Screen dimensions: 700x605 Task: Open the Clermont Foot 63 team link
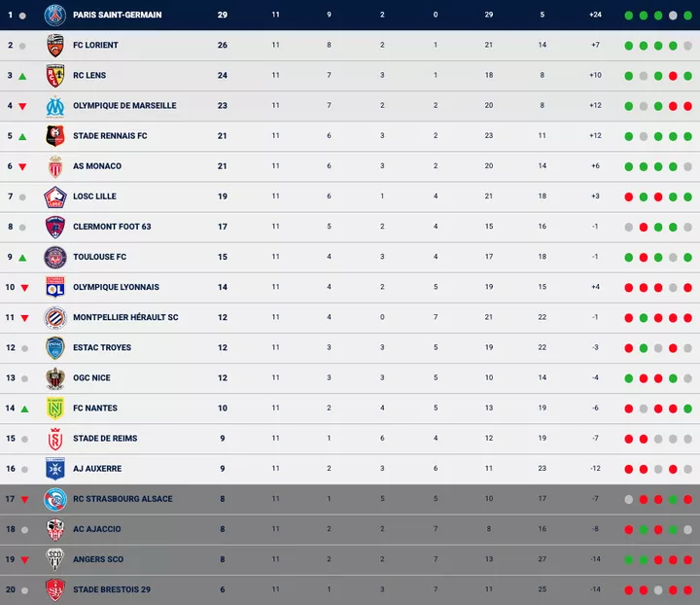click(112, 227)
